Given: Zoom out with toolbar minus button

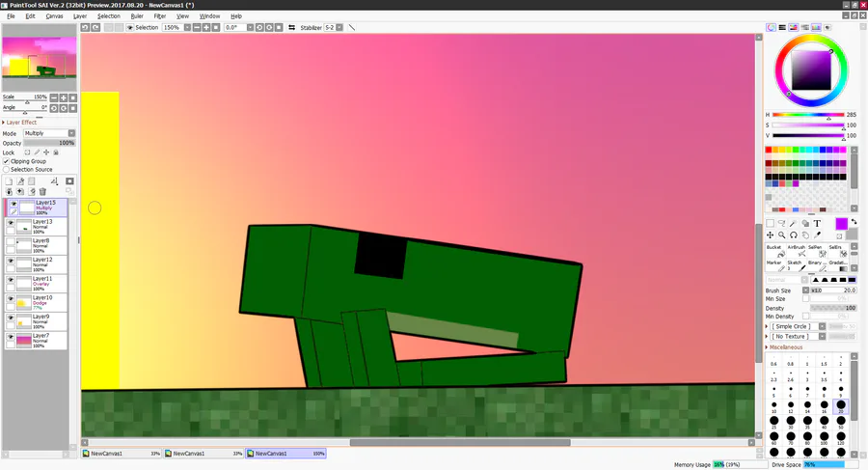Looking at the screenshot, I should tap(197, 27).
